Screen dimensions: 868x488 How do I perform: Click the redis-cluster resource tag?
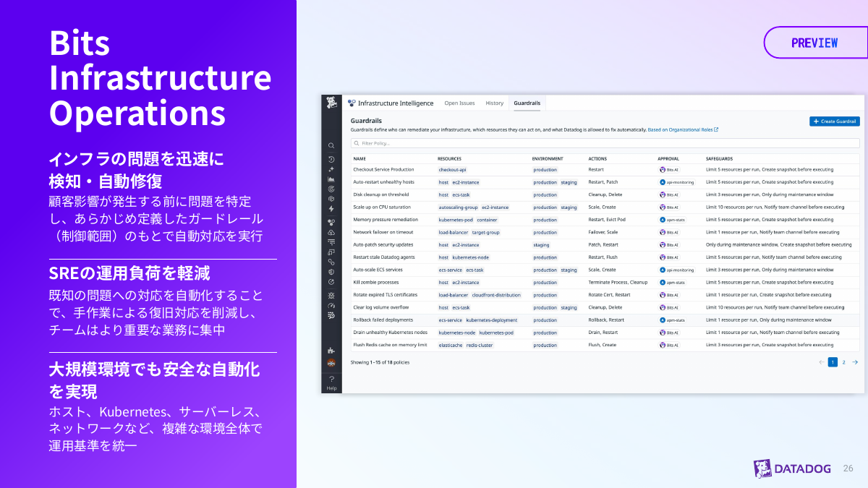coord(480,346)
